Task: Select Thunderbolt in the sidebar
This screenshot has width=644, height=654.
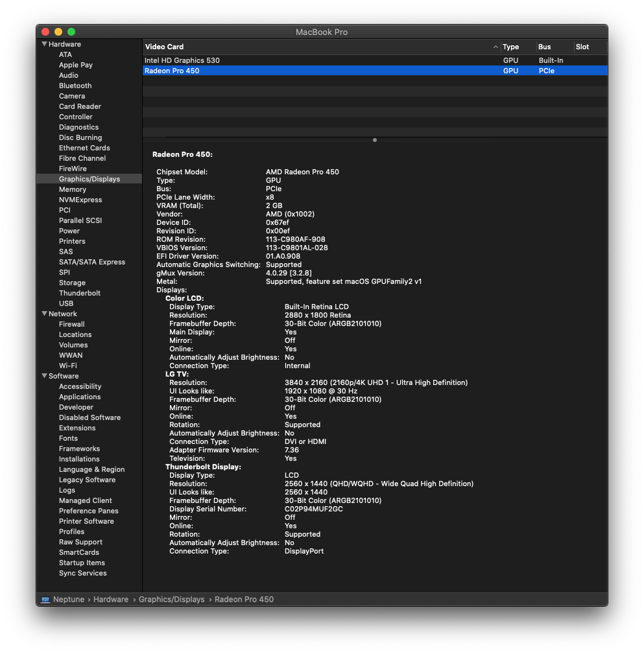Action: coord(79,293)
